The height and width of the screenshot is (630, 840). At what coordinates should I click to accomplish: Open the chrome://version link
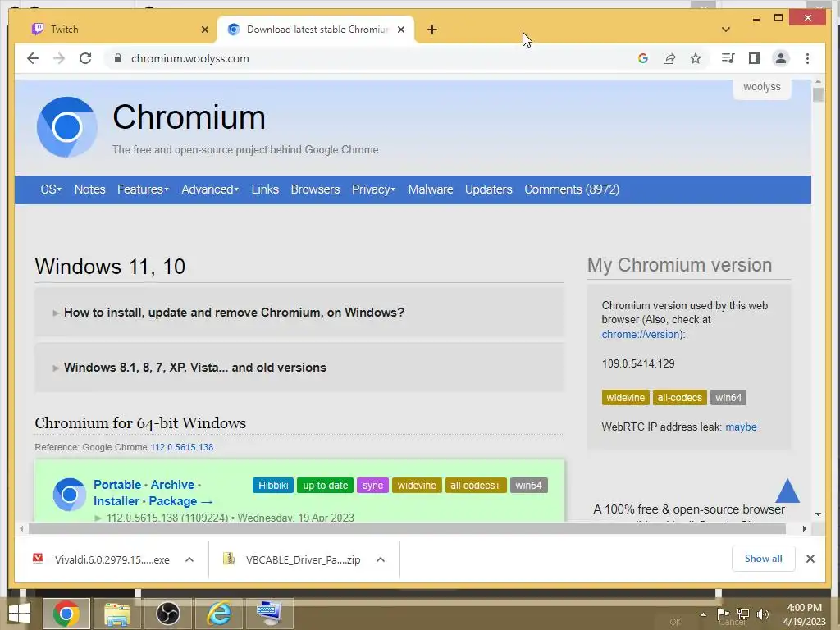[642, 335]
